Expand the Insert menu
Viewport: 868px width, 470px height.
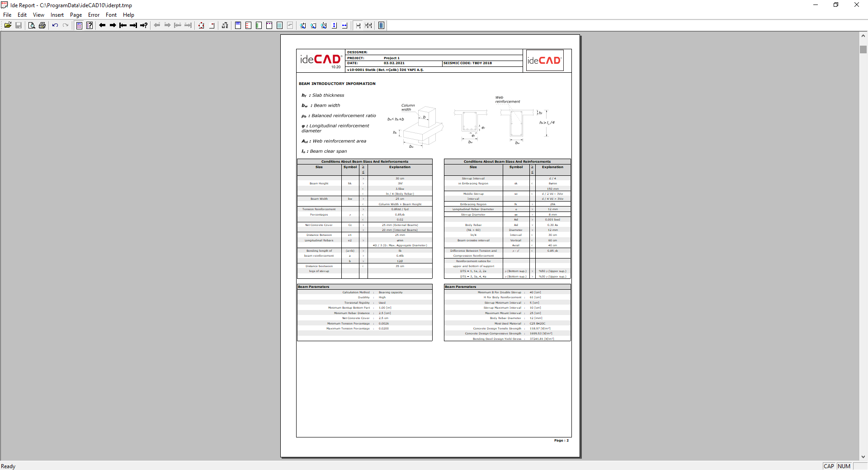(x=57, y=15)
